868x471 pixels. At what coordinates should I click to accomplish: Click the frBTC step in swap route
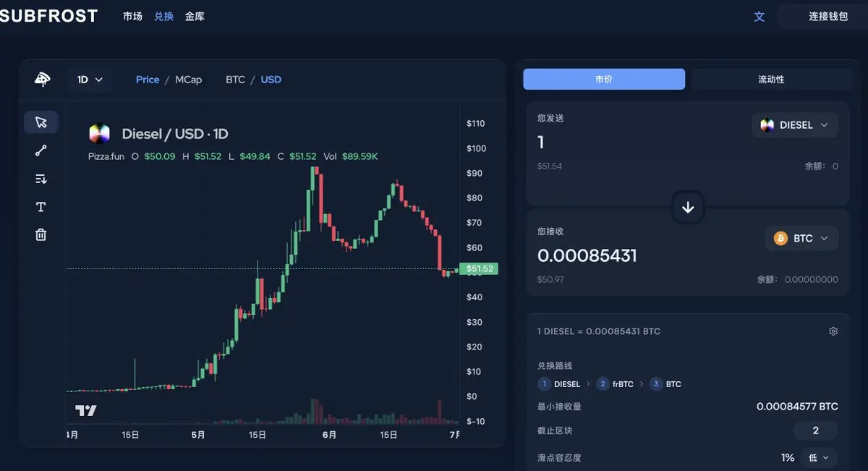[x=615, y=384]
